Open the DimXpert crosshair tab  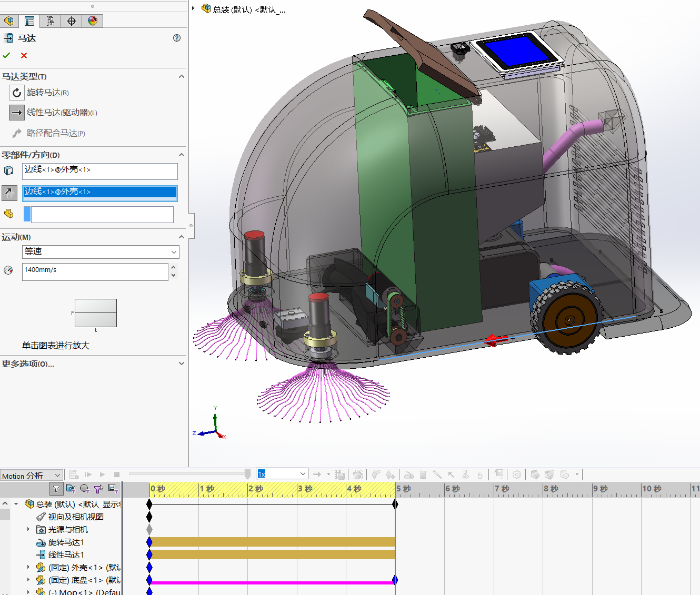point(72,21)
